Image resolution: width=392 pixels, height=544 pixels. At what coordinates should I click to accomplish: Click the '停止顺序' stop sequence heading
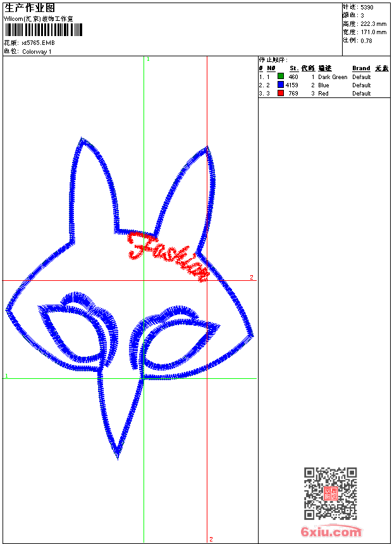pyautogui.click(x=273, y=60)
